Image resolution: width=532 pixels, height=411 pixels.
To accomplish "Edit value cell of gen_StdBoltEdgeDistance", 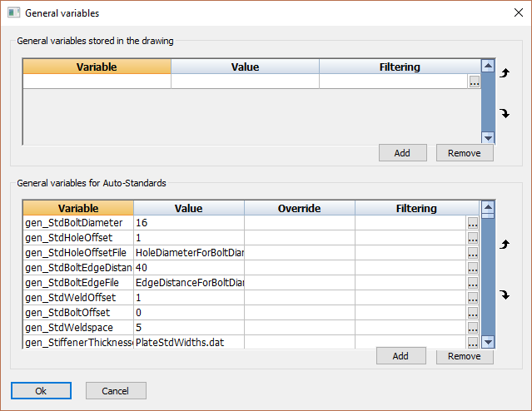I will (x=188, y=268).
